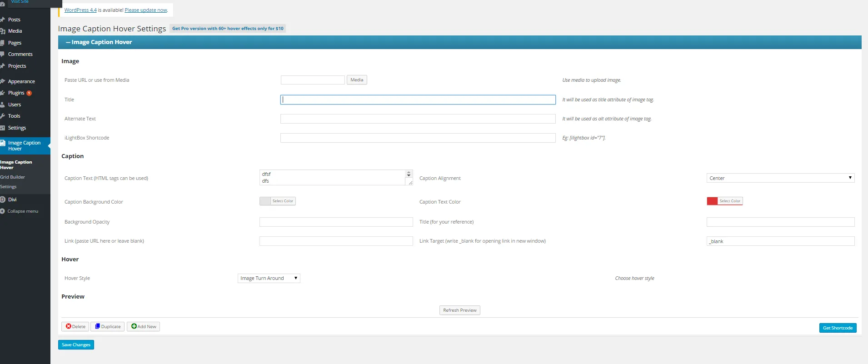Viewport: 868px width, 364px height.
Task: Click the Image Caption Hover sidebar icon
Action: click(2, 143)
